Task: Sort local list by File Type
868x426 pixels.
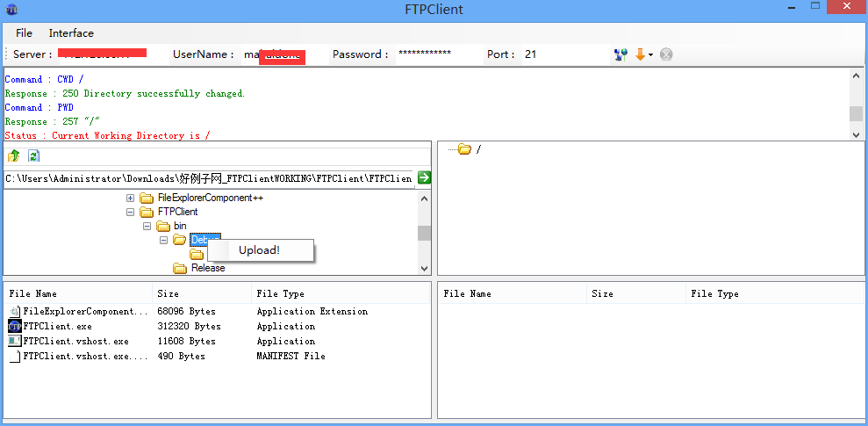Action: (341, 293)
